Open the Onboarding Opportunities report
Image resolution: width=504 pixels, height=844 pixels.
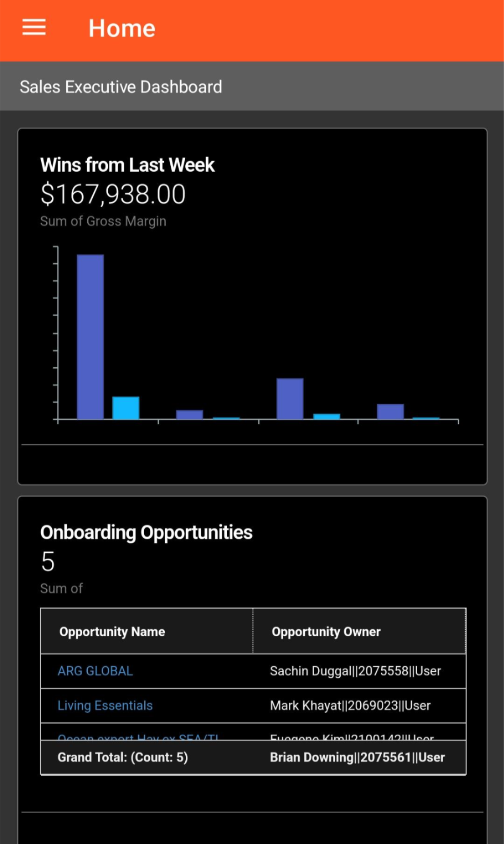pyautogui.click(x=146, y=532)
